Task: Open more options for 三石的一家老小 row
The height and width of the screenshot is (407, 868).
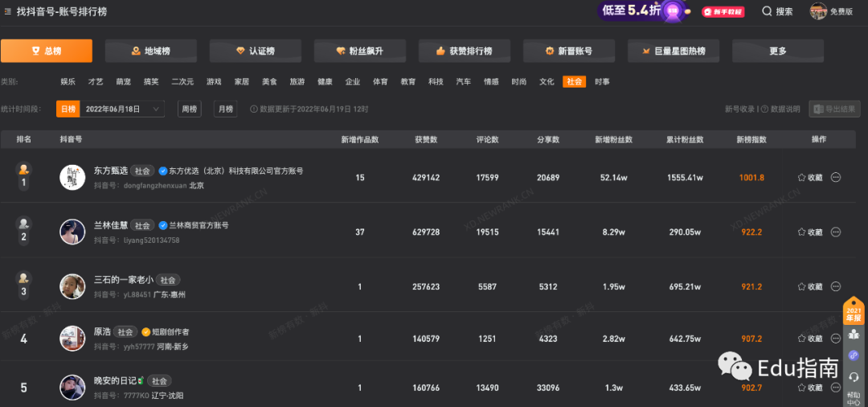Action: tap(836, 287)
